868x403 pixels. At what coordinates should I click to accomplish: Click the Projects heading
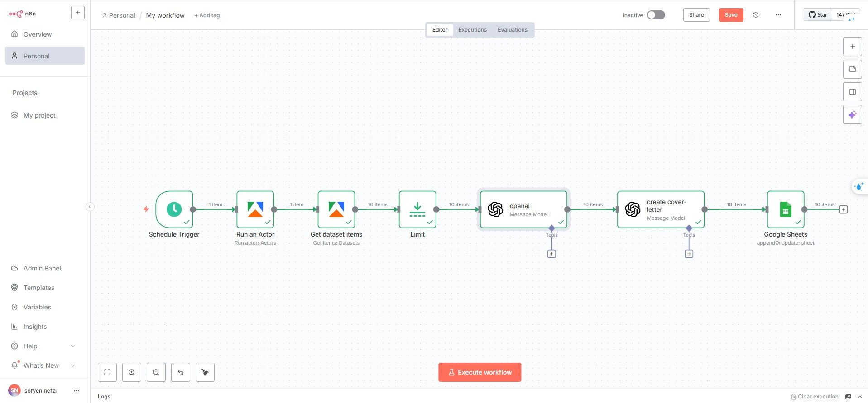pyautogui.click(x=25, y=93)
